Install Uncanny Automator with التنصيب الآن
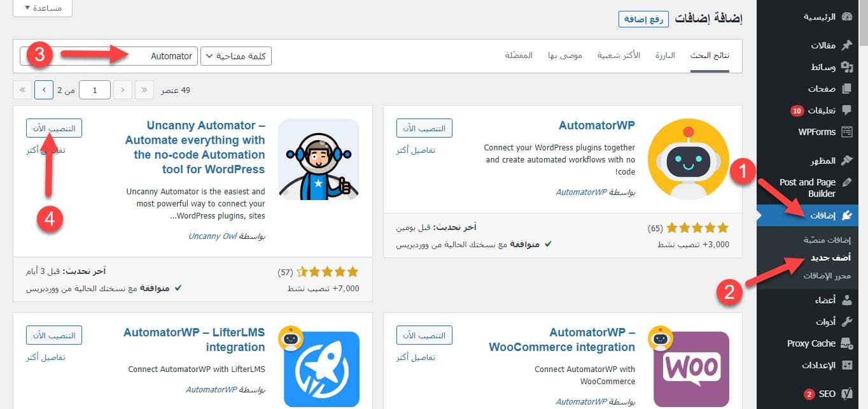Viewport: 868px width, 409px height. point(54,128)
